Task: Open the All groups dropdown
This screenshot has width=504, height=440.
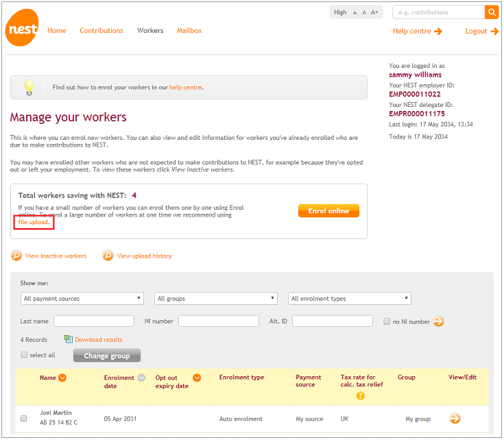Action: coord(216,298)
